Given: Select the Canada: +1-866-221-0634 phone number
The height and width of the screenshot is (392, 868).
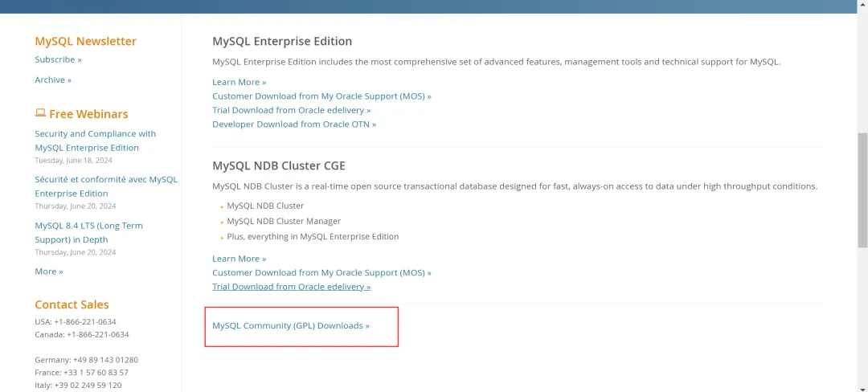Looking at the screenshot, I should (82, 334).
